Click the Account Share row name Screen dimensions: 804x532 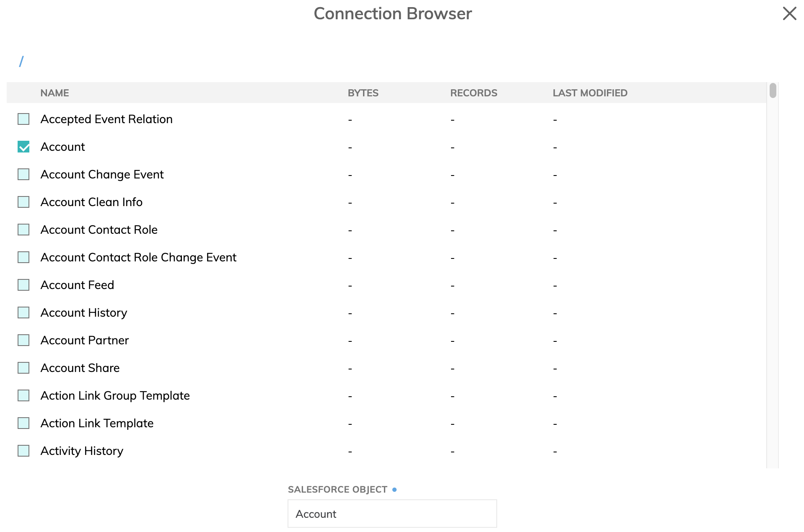(80, 368)
